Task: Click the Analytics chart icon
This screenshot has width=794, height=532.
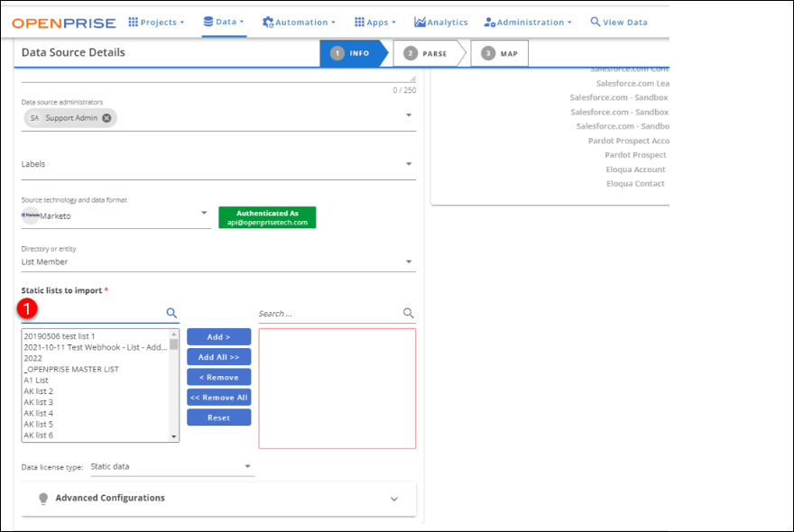Action: pyautogui.click(x=420, y=22)
